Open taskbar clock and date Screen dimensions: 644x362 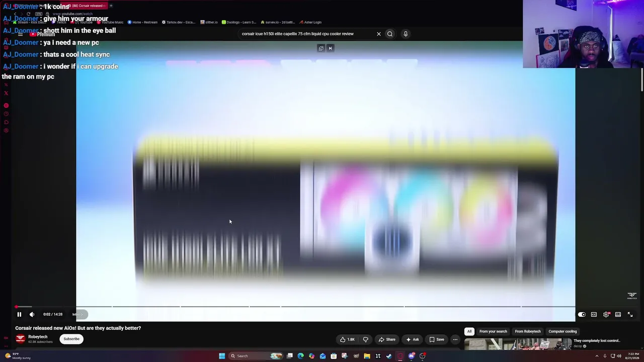[632, 356]
